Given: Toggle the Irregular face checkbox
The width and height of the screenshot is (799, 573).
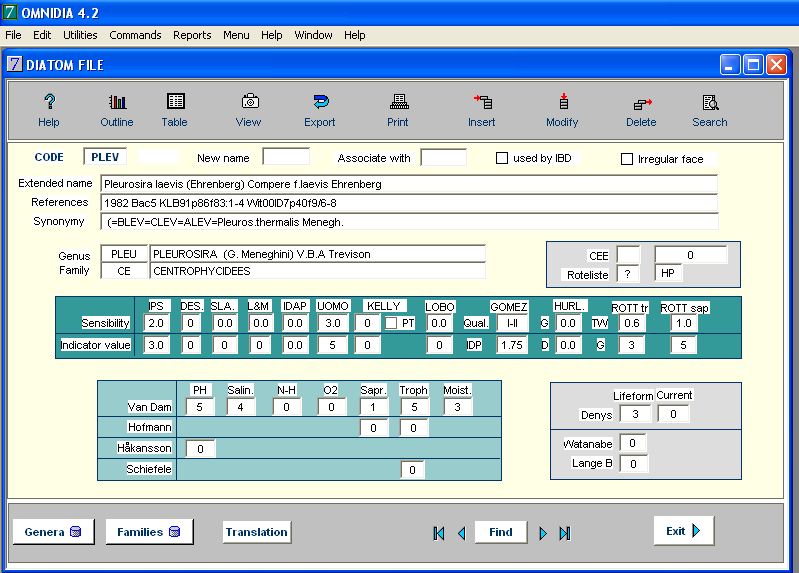Looking at the screenshot, I should coord(627,159).
